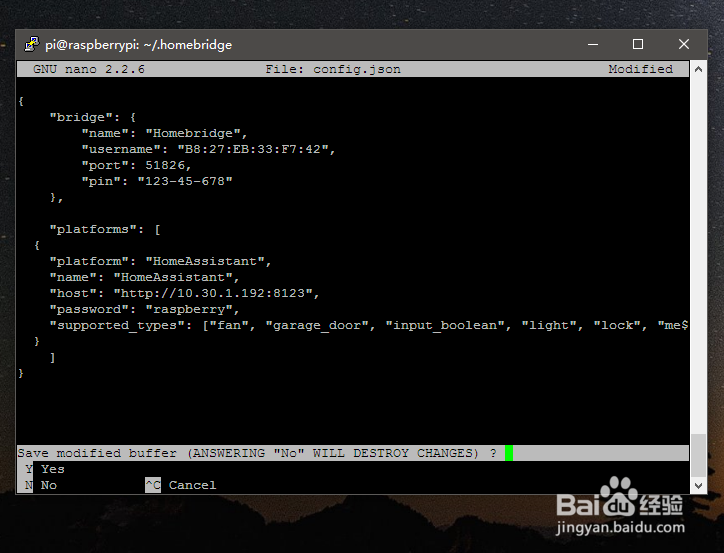
Task: Click the PuTTY icon in the title bar
Action: [x=32, y=44]
